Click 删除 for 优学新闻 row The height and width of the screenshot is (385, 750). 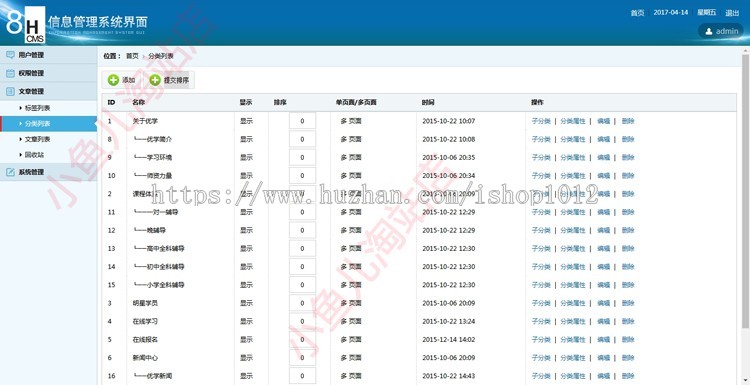pos(628,376)
